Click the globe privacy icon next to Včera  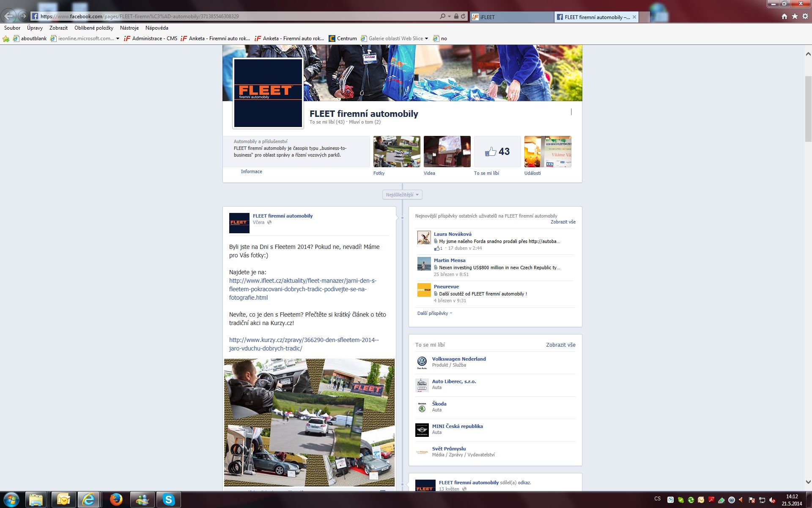pyautogui.click(x=269, y=222)
